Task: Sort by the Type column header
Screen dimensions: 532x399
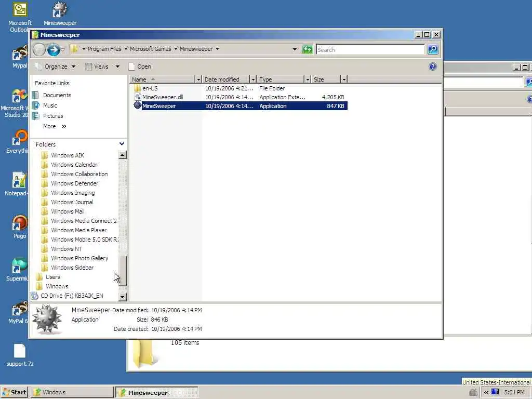Action: click(x=281, y=79)
